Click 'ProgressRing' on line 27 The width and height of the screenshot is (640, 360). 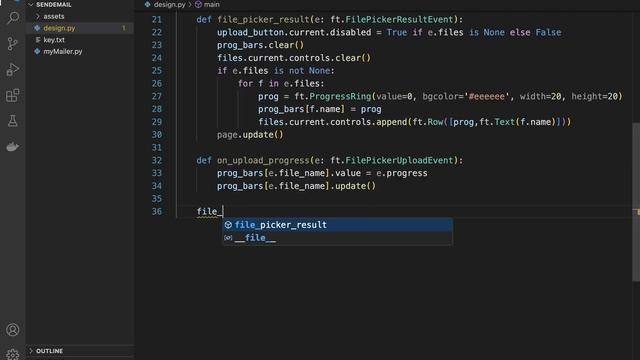[340, 96]
